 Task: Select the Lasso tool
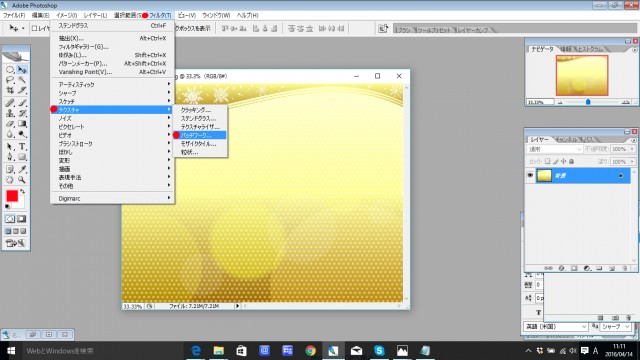coord(10,80)
